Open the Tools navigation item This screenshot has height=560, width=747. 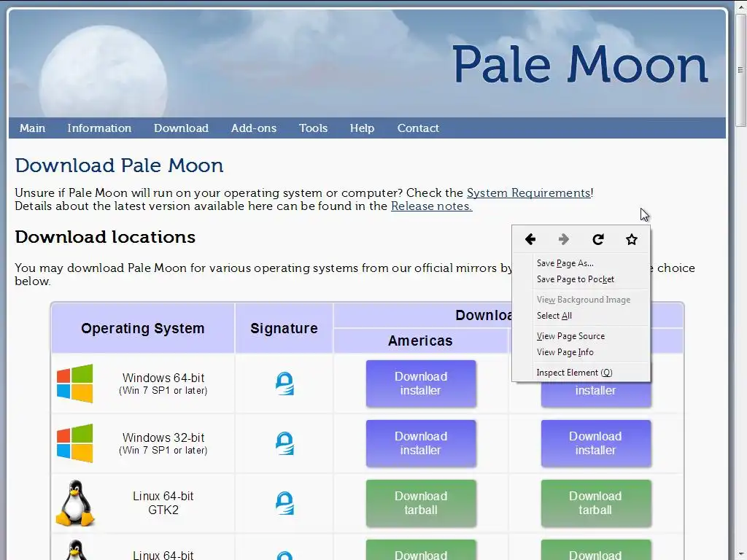tap(313, 128)
